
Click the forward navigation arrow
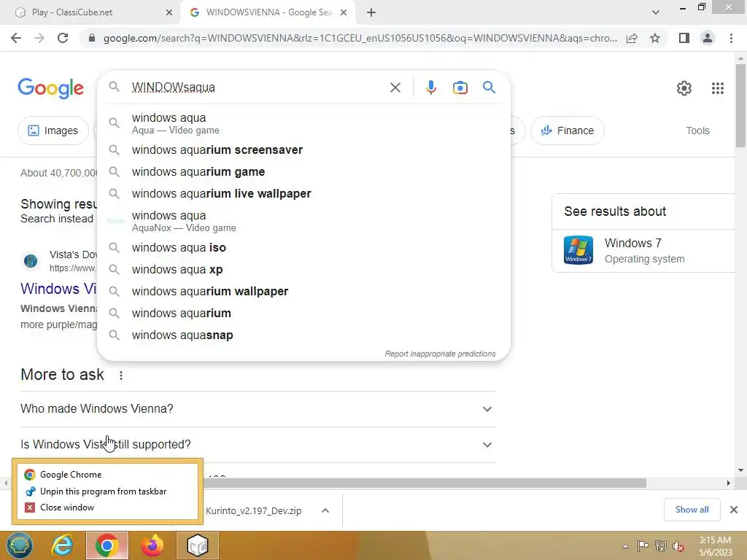click(x=39, y=38)
